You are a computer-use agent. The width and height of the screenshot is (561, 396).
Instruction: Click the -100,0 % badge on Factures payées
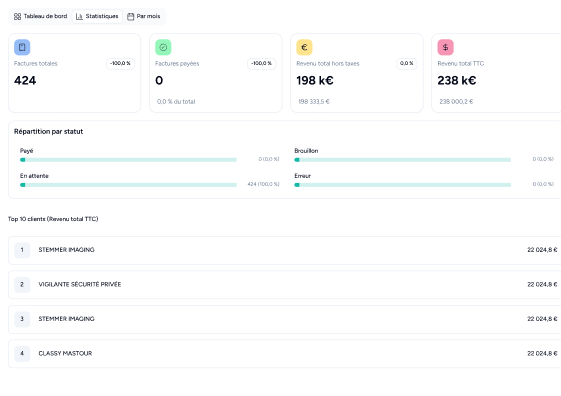click(x=262, y=64)
